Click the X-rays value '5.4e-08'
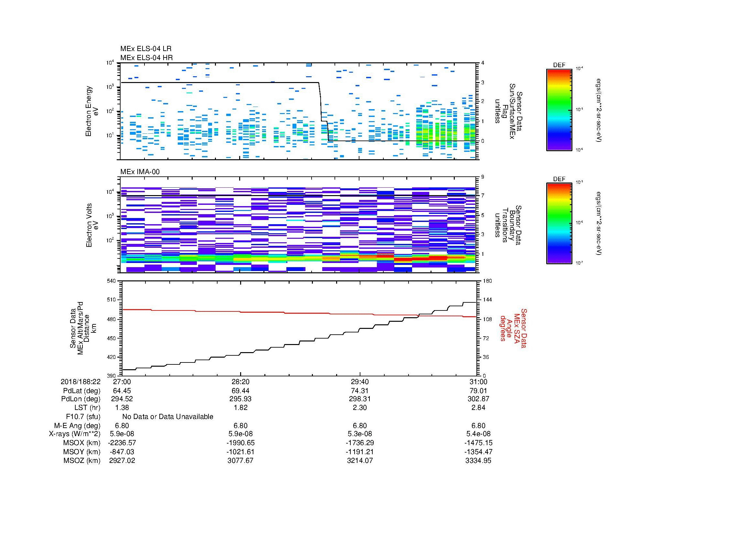The width and height of the screenshot is (756, 534). coord(478,434)
